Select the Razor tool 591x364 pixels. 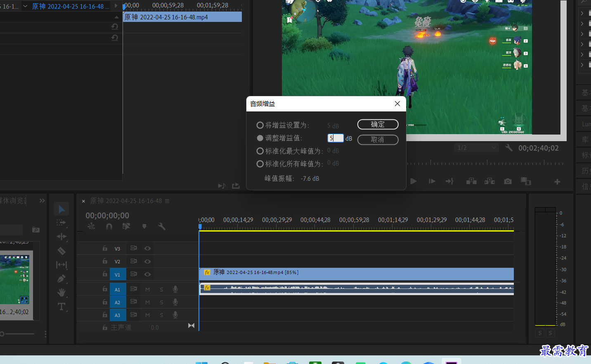click(x=61, y=251)
